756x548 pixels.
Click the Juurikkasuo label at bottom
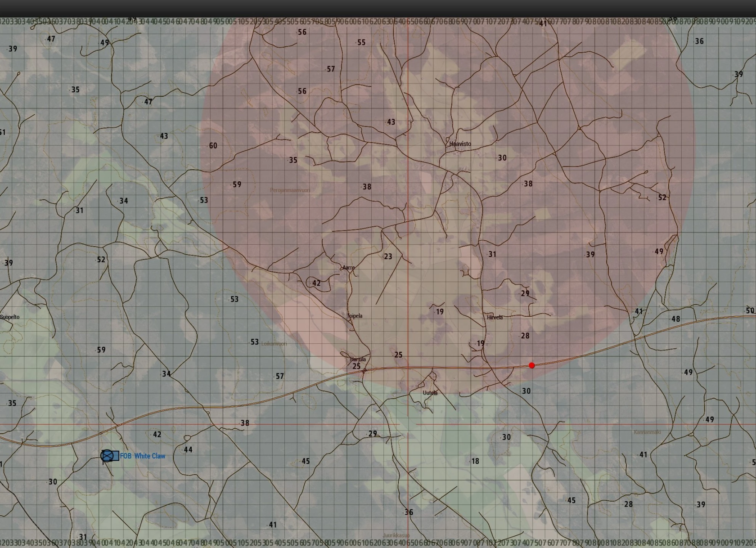[x=396, y=535]
